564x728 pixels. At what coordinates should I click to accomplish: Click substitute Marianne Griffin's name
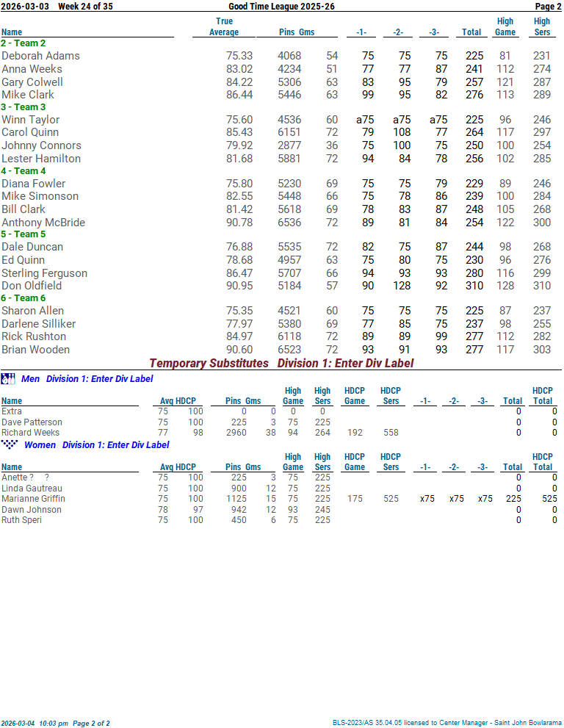[33, 499]
